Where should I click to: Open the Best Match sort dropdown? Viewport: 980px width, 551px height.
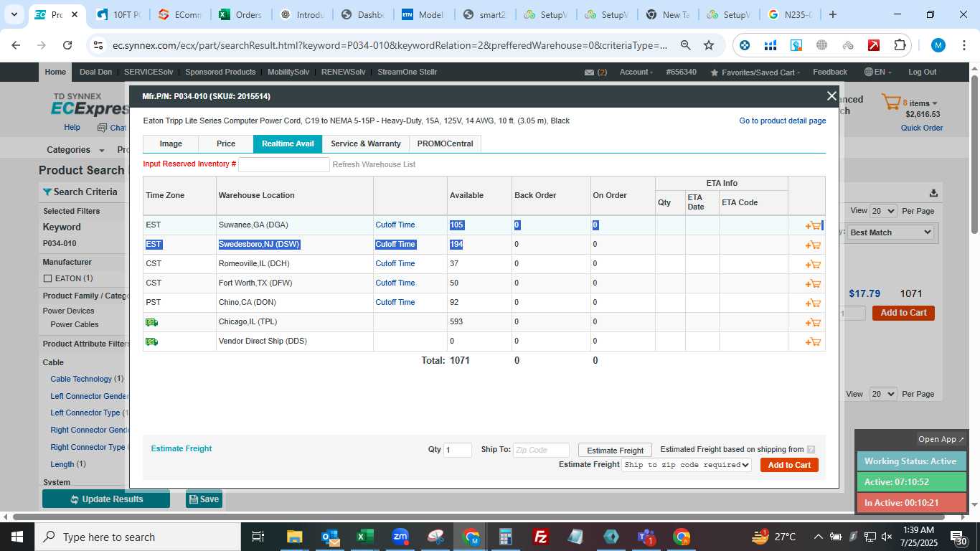(x=890, y=232)
